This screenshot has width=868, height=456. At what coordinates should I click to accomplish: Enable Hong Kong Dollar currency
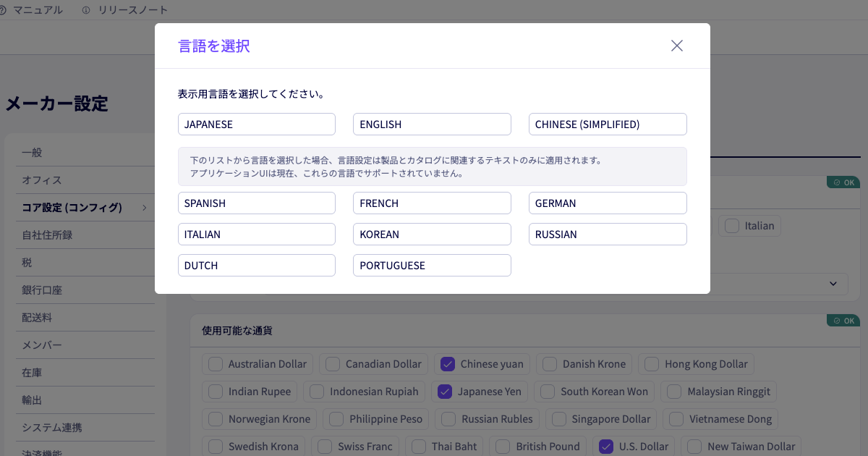tap(652, 364)
